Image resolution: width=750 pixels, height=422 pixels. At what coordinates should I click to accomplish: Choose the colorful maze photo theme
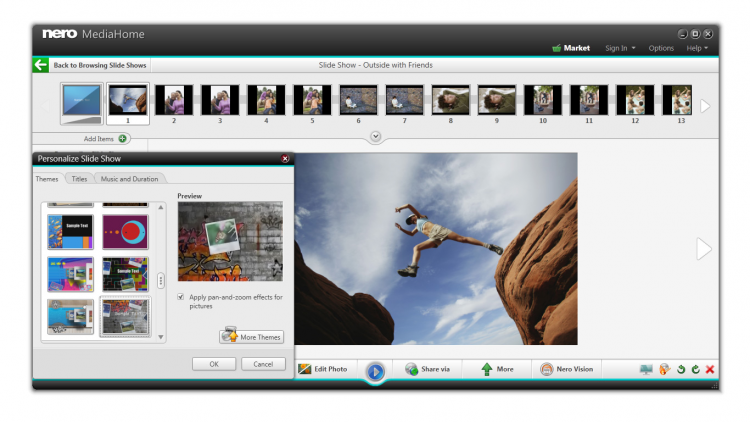tap(125, 274)
